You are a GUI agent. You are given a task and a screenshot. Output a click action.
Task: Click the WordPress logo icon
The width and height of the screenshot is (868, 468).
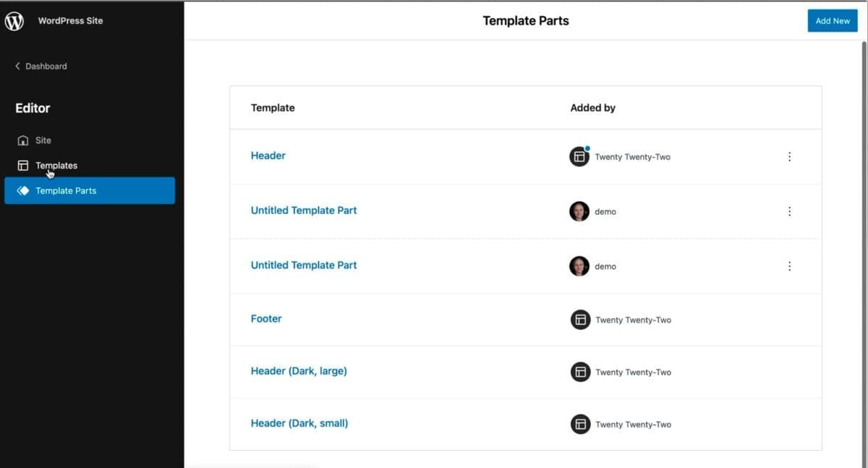pyautogui.click(x=14, y=21)
